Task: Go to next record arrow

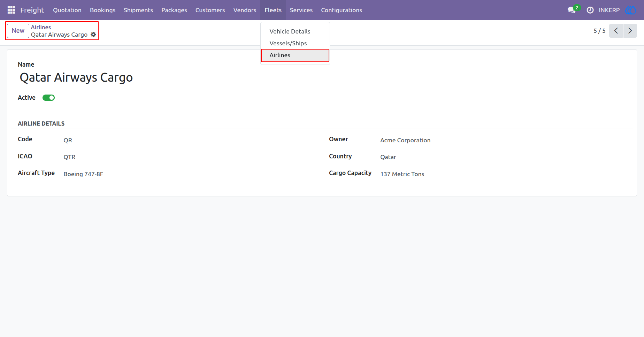Action: (x=630, y=31)
